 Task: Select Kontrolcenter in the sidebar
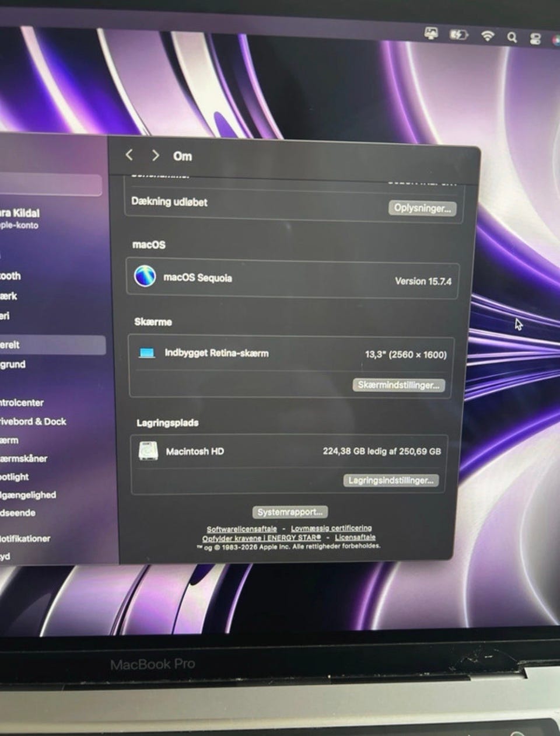[x=22, y=402]
